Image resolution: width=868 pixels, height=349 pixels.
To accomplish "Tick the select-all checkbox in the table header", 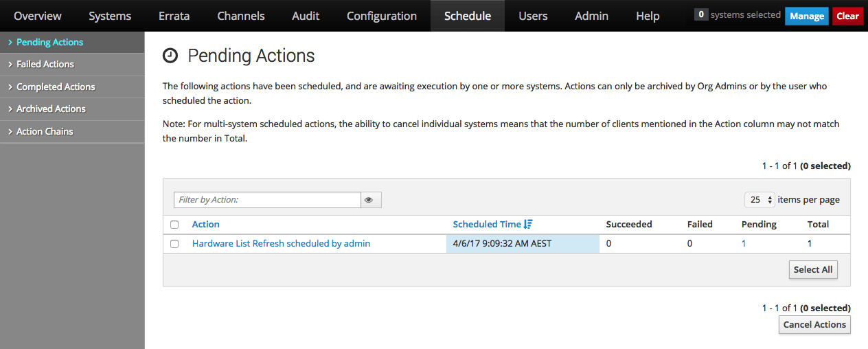I will point(174,225).
